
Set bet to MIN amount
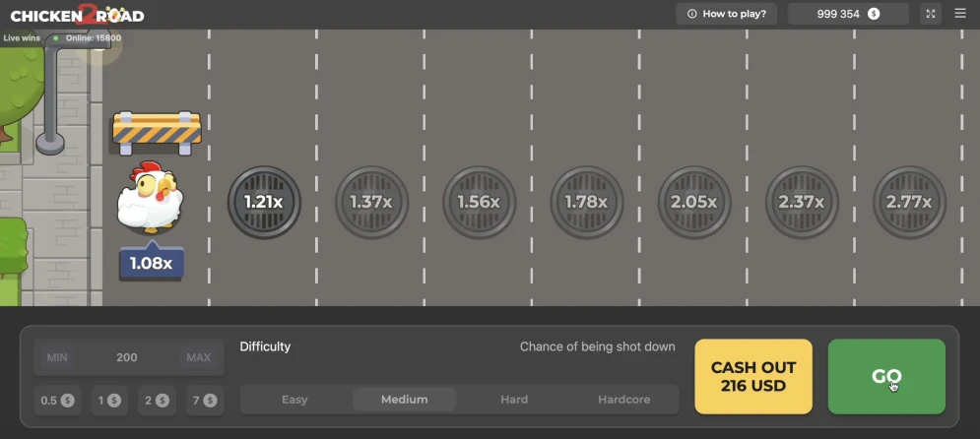coord(57,357)
